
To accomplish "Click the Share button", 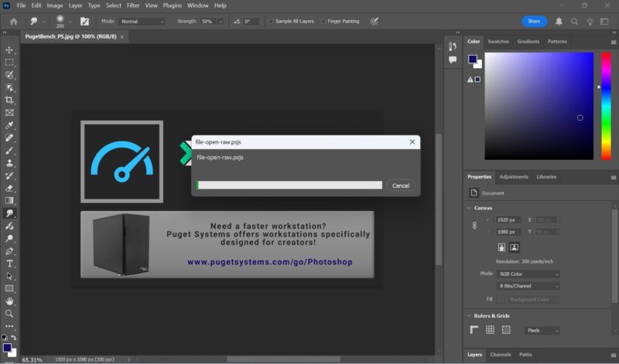I will coord(534,22).
